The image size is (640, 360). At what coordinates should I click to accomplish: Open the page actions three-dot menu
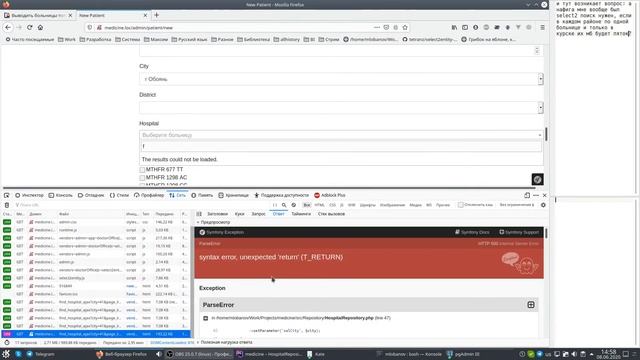tap(376, 27)
